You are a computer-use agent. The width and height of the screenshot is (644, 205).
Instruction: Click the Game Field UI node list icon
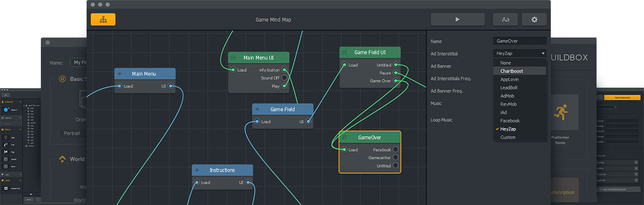click(x=345, y=52)
